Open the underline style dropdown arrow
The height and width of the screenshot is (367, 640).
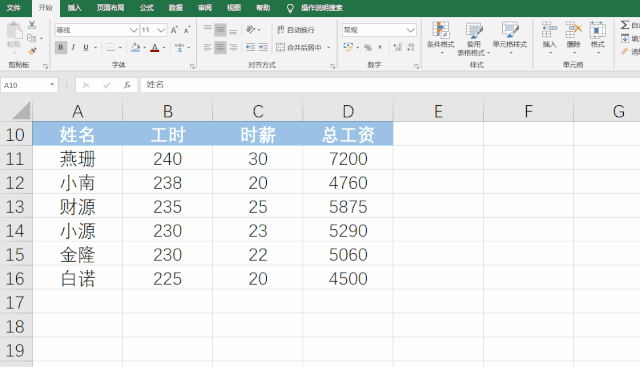(96, 48)
